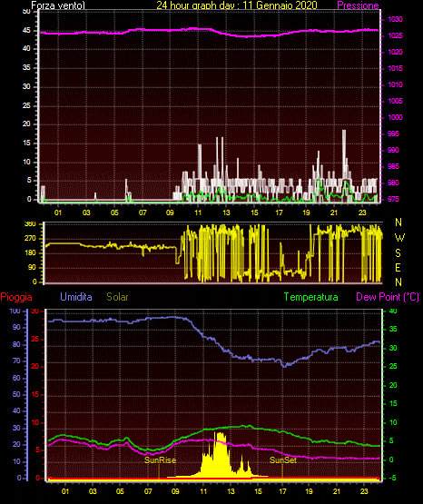Click the 'Dew Point (°C)' legend label

click(388, 297)
